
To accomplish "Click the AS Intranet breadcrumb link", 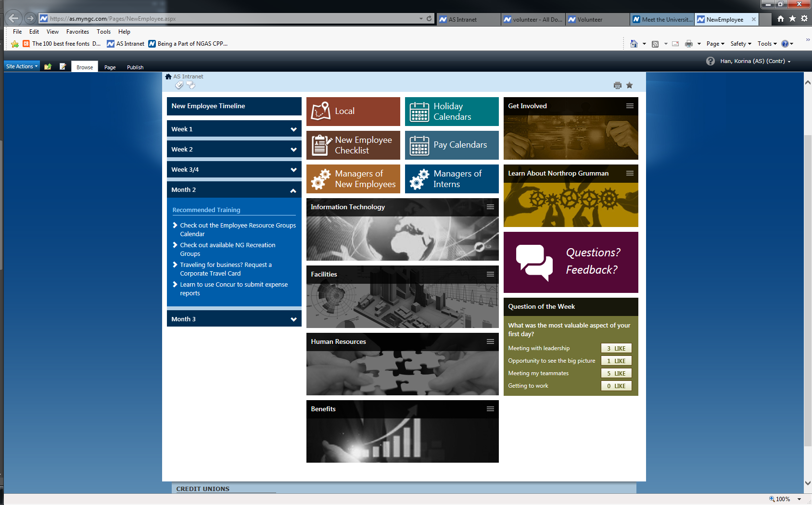I will (188, 76).
